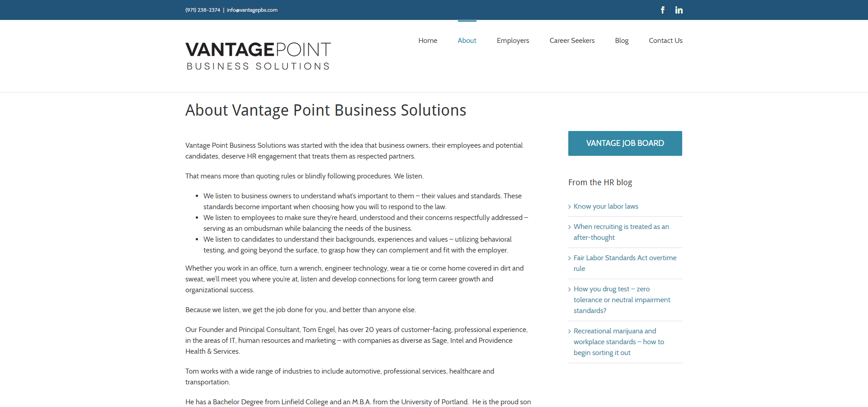Open the Career Seekers menu

(572, 41)
